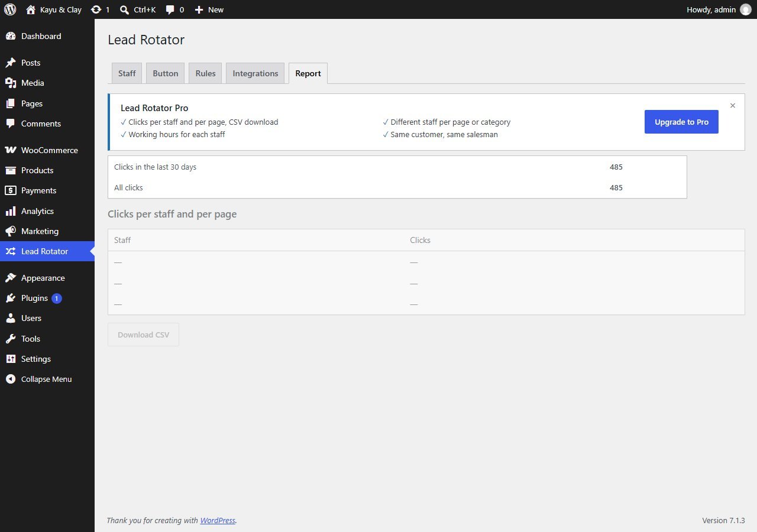The height and width of the screenshot is (532, 757).
Task: Click the Products archive box icon
Action: (11, 170)
